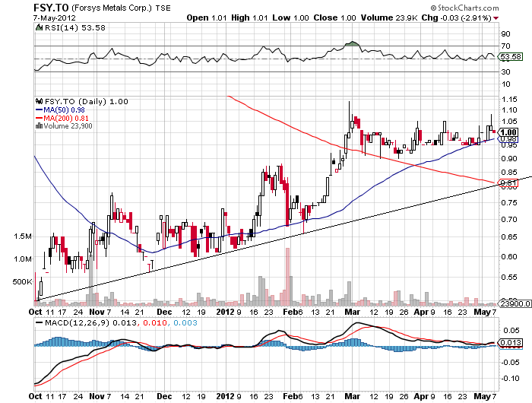Click the 1.10 price axis label

(509, 110)
